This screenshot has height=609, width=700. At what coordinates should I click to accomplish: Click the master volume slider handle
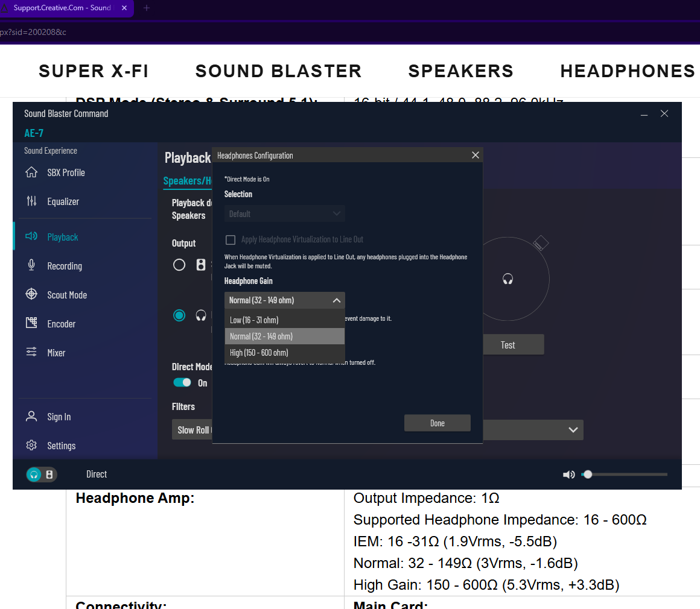588,475
